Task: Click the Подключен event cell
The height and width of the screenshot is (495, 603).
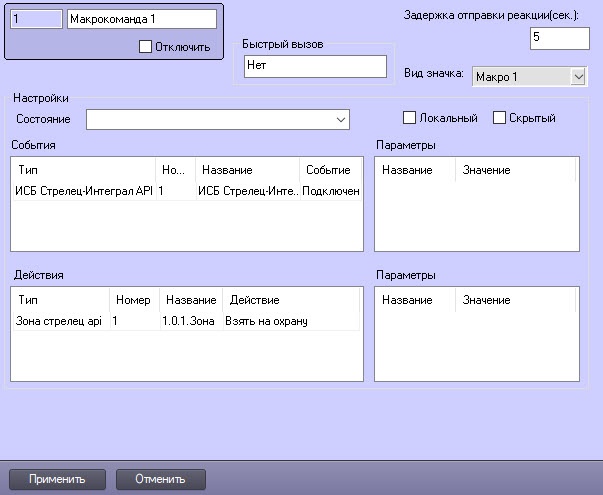Action: coord(331,191)
